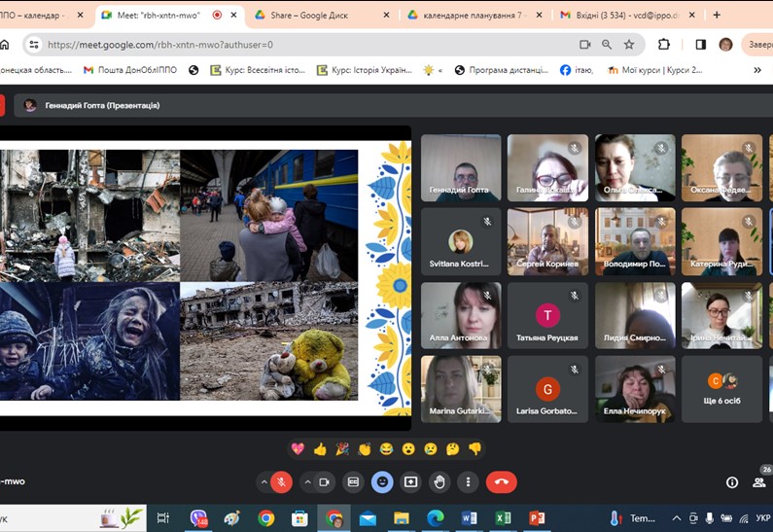Open the Пошта ДонОблІППО bookmark
Image resolution: width=773 pixels, height=532 pixels.
point(130,70)
